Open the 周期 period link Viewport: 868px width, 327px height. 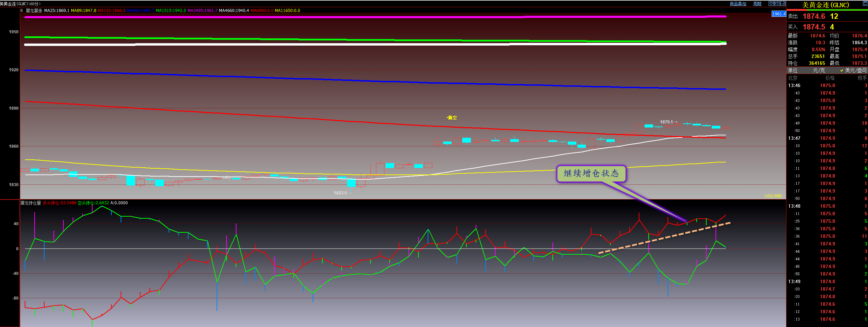[757, 4]
